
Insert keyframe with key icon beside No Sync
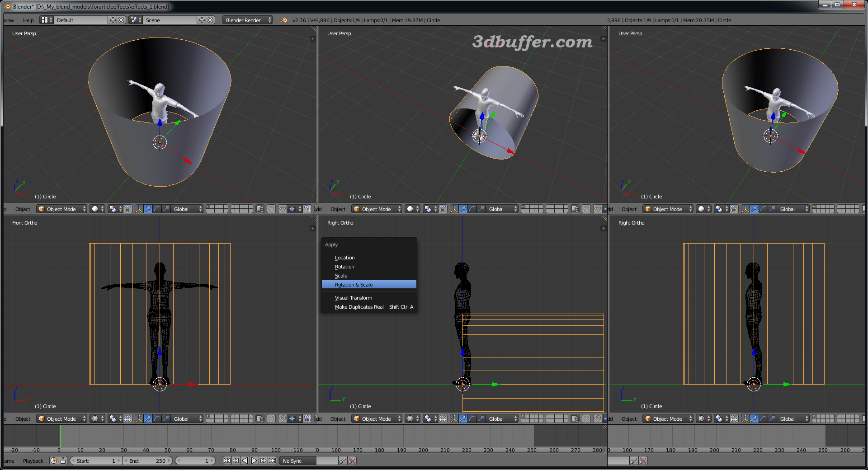click(343, 461)
